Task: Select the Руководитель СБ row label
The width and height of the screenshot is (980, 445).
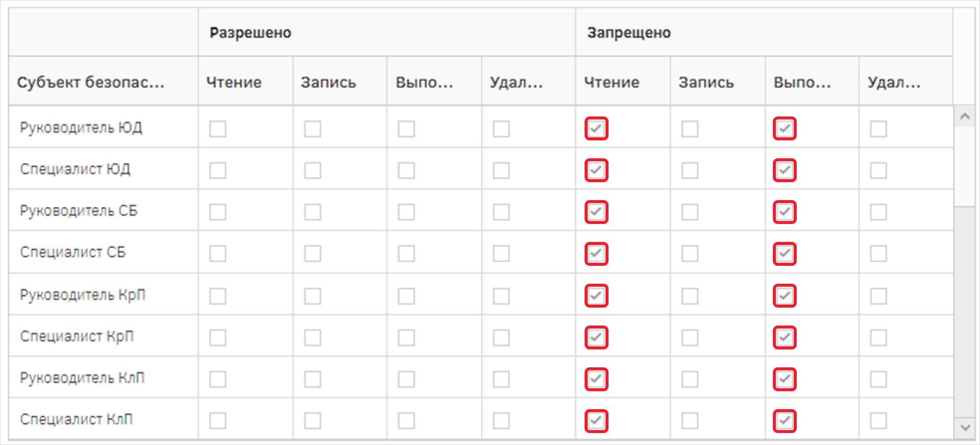Action: pos(79,211)
